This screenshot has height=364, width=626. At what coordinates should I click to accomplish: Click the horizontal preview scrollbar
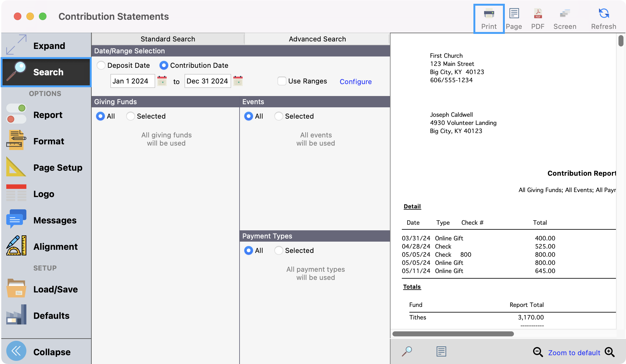point(453,334)
